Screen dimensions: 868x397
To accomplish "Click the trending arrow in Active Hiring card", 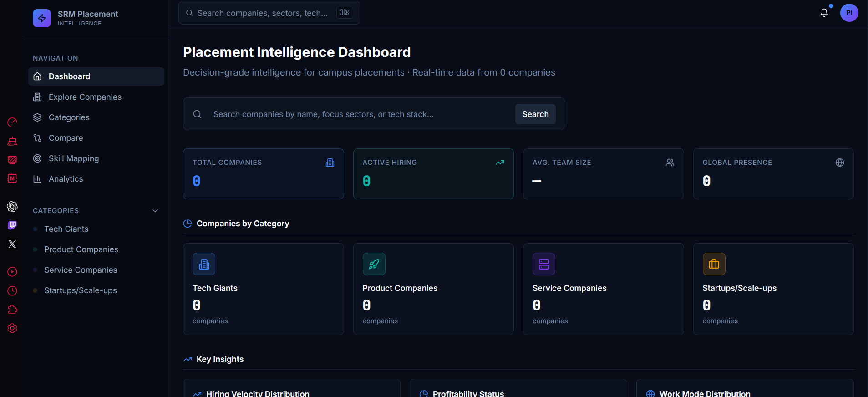I will (500, 163).
